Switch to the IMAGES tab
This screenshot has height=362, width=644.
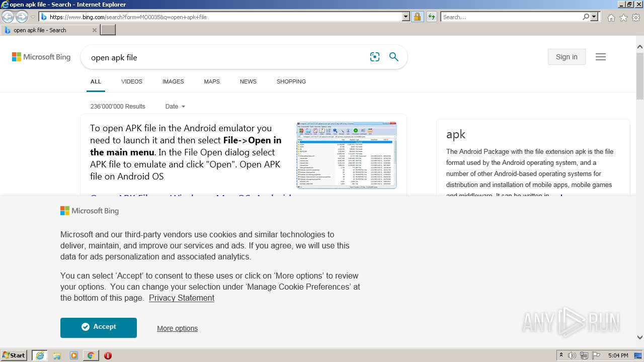(x=173, y=81)
